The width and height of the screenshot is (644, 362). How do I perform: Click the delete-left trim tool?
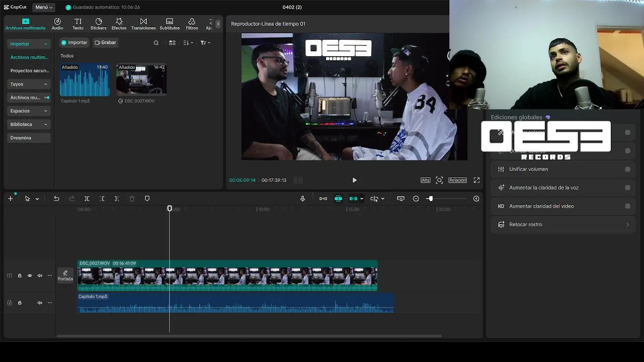(102, 199)
